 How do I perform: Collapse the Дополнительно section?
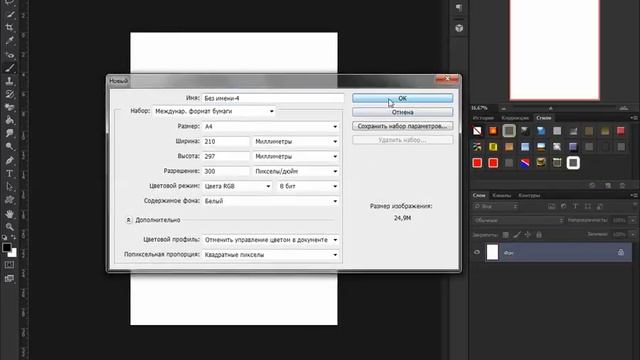(x=128, y=220)
